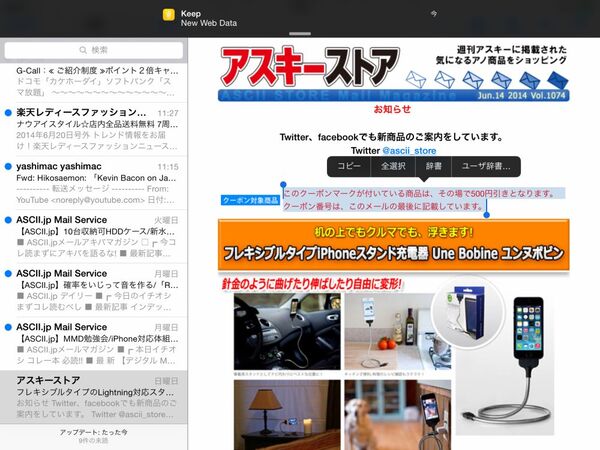Tap the アスキーストア logo header
This screenshot has height=450, width=600.
tap(310, 67)
